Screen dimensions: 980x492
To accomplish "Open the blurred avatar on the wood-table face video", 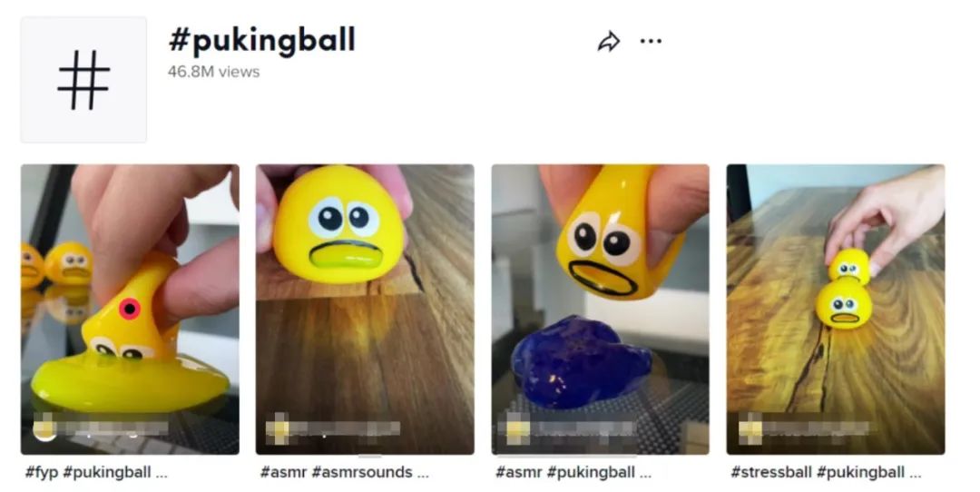I will 278,428.
